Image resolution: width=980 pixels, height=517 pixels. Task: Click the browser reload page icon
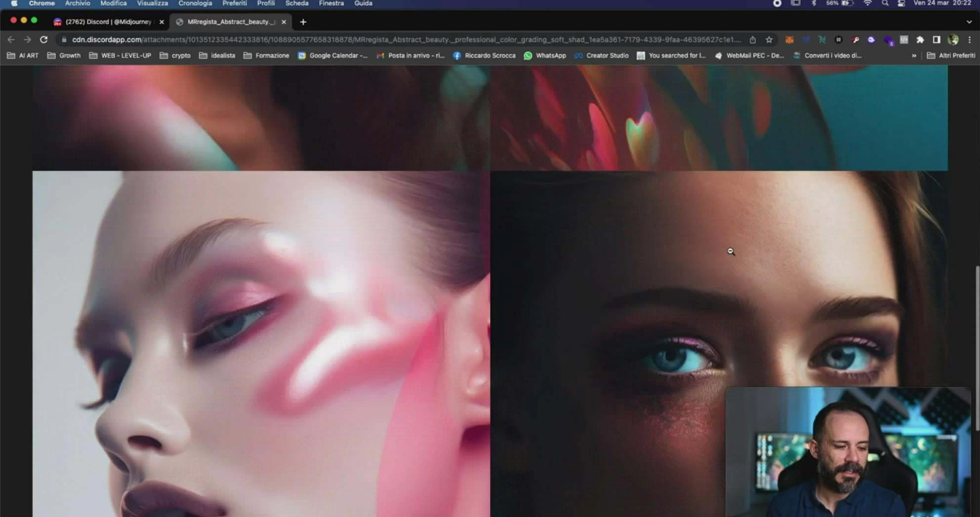point(43,40)
